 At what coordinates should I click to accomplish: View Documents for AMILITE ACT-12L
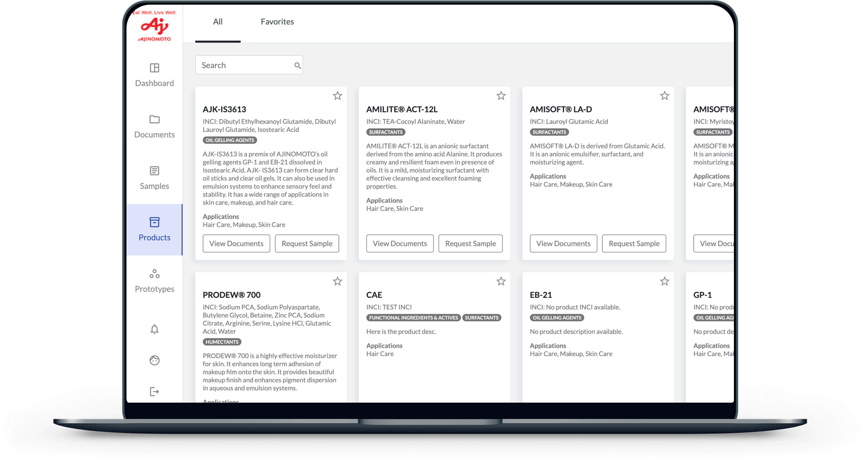coord(400,244)
